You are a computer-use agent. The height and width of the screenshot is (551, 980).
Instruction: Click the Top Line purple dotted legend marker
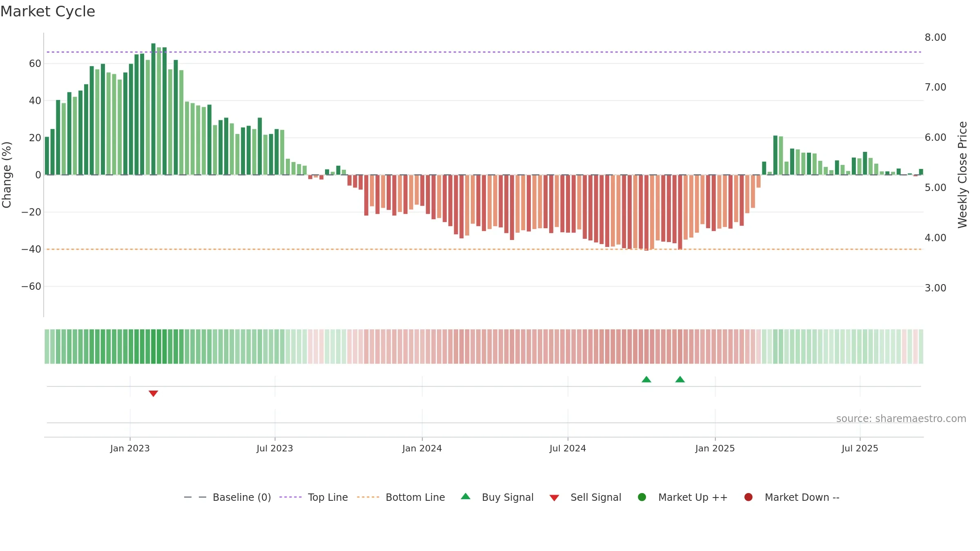pyautogui.click(x=290, y=497)
